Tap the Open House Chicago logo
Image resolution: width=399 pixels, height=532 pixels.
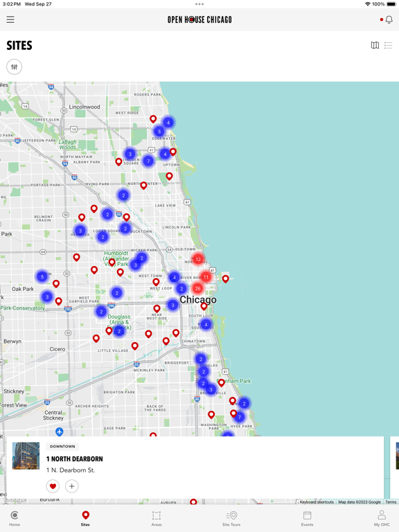click(x=199, y=19)
